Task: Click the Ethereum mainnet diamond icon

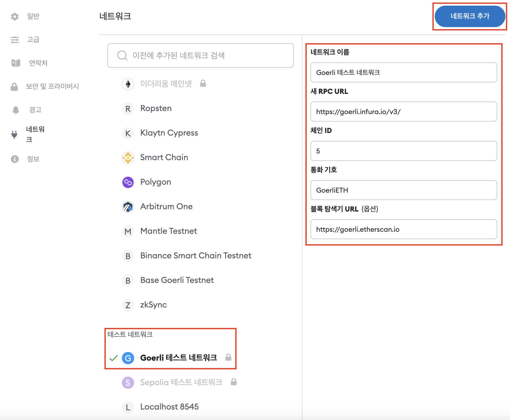Action: tap(128, 84)
